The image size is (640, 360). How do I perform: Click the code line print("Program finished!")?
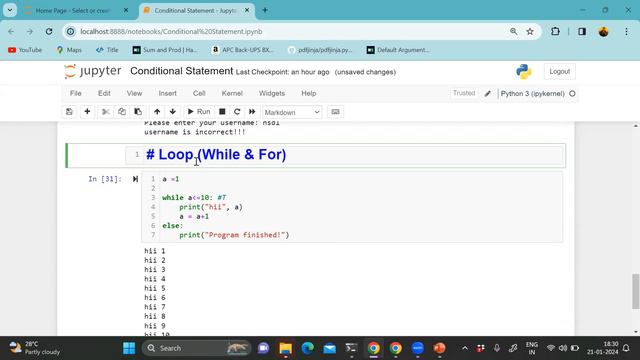click(x=234, y=235)
